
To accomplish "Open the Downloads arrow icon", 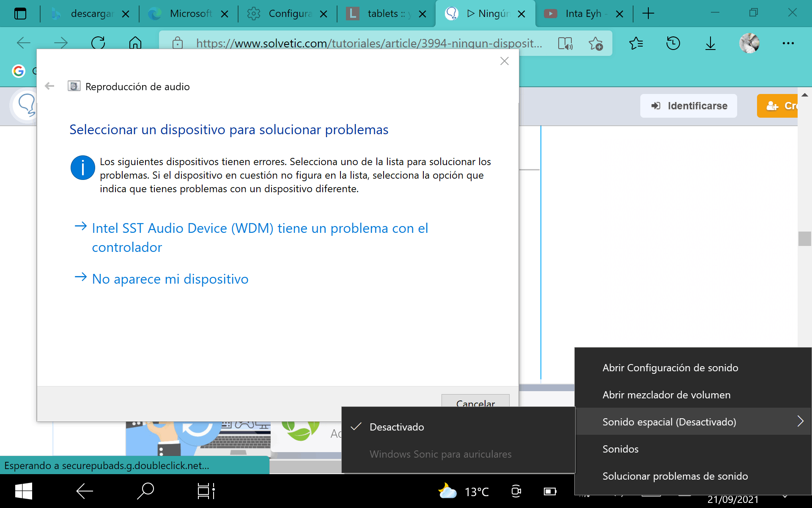I will (710, 43).
